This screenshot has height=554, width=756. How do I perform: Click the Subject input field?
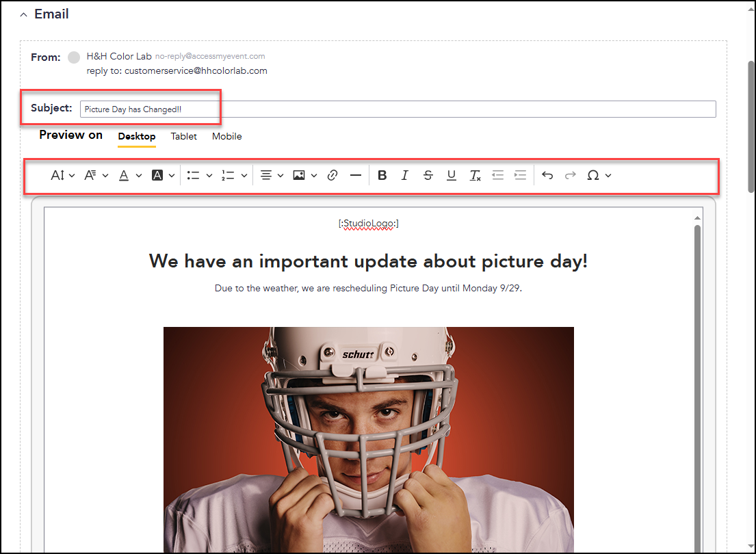click(397, 109)
